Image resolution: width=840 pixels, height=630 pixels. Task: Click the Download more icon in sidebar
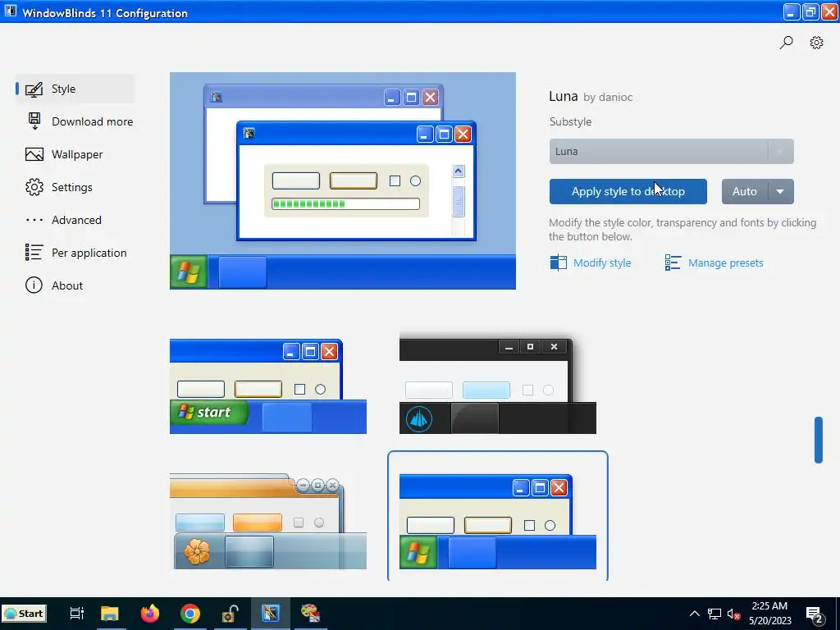[x=34, y=121]
